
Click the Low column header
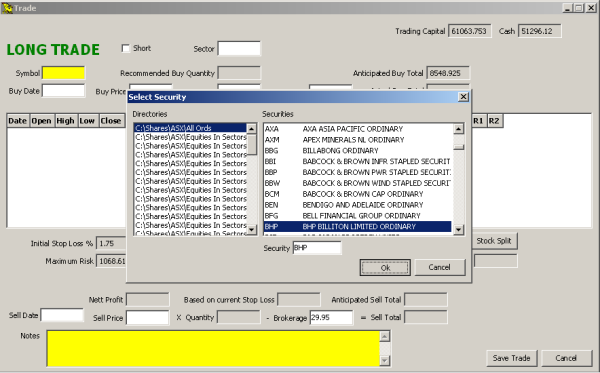(x=87, y=121)
